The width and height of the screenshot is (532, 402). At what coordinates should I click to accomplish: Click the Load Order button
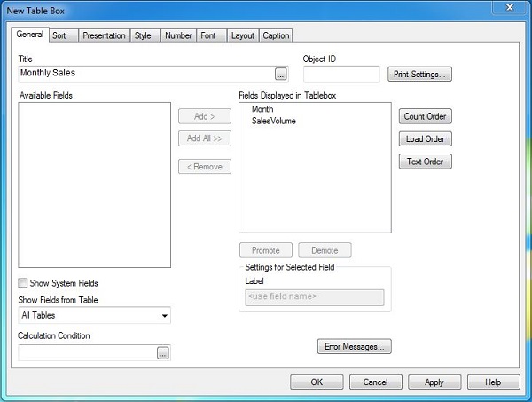(426, 139)
